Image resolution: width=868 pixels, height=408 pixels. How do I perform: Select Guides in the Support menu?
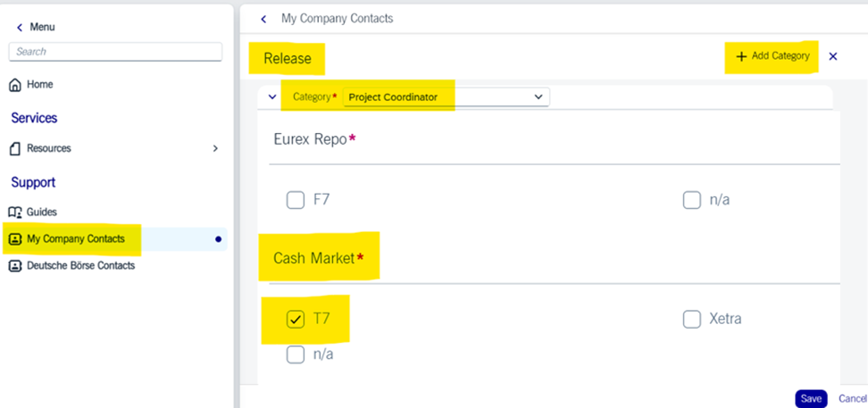pyautogui.click(x=33, y=212)
